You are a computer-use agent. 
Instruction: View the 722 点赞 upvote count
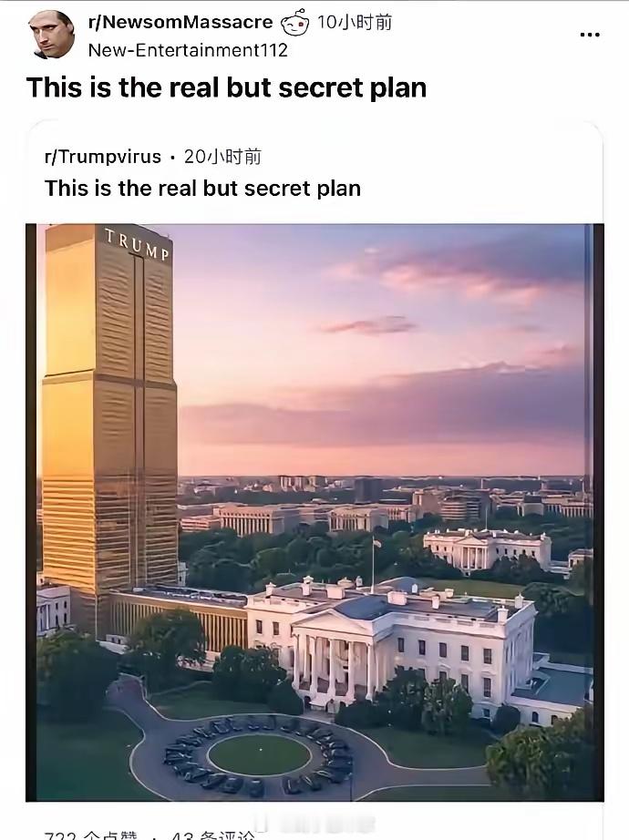pyautogui.click(x=91, y=835)
